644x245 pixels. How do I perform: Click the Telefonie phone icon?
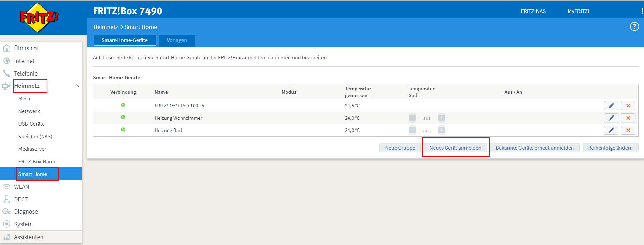coord(6,73)
